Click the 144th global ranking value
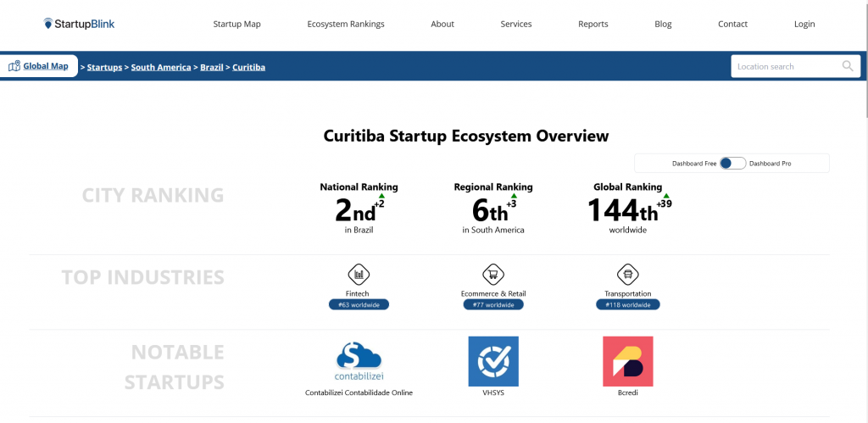The image size is (868, 423). (x=622, y=212)
